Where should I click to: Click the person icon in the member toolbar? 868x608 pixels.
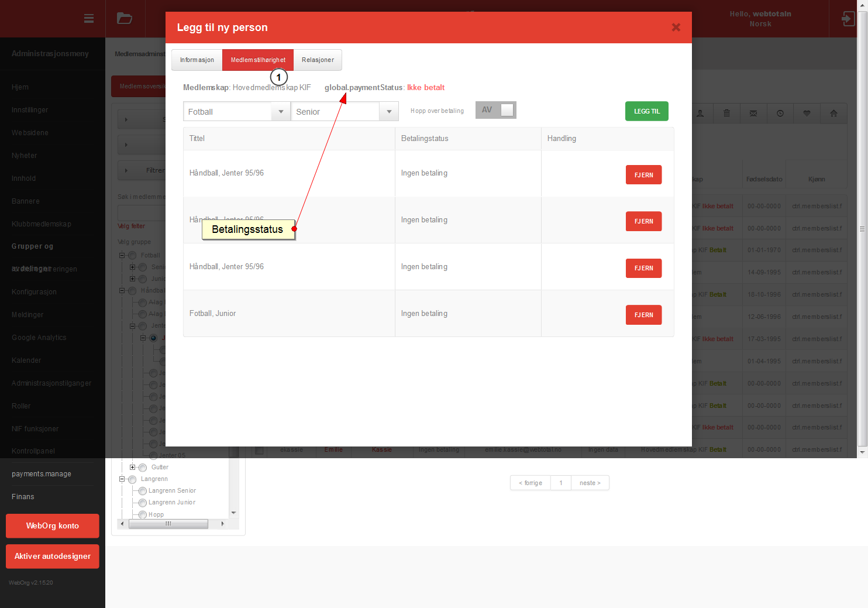[x=700, y=113]
